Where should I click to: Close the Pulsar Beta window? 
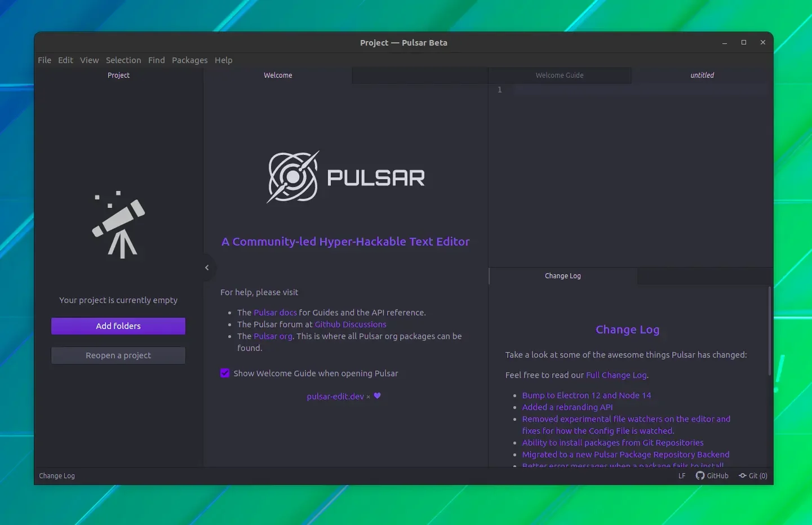(x=763, y=43)
